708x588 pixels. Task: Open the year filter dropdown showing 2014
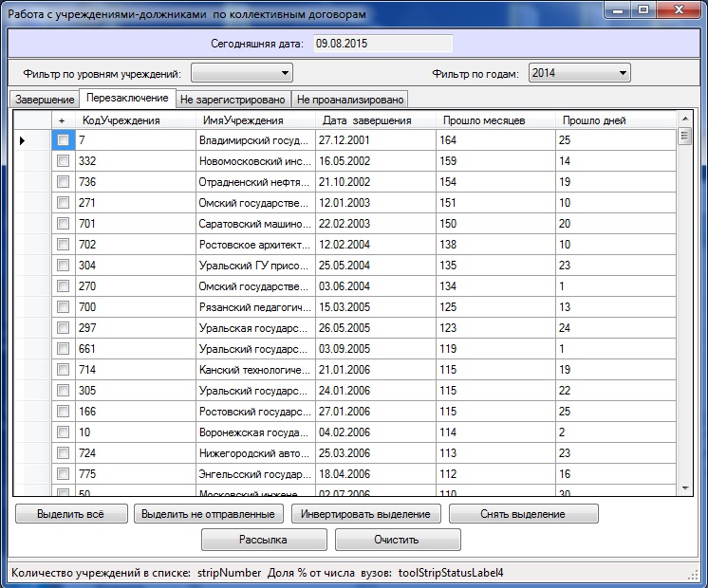[x=579, y=73]
